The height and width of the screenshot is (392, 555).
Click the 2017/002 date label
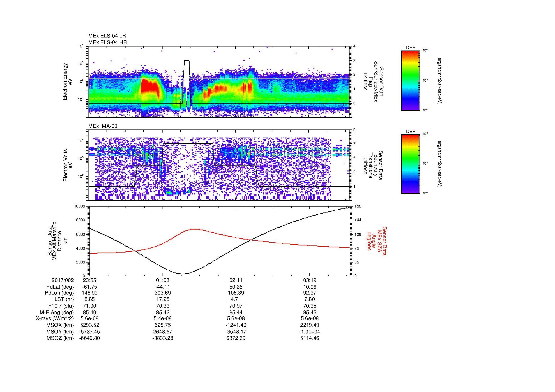63,280
